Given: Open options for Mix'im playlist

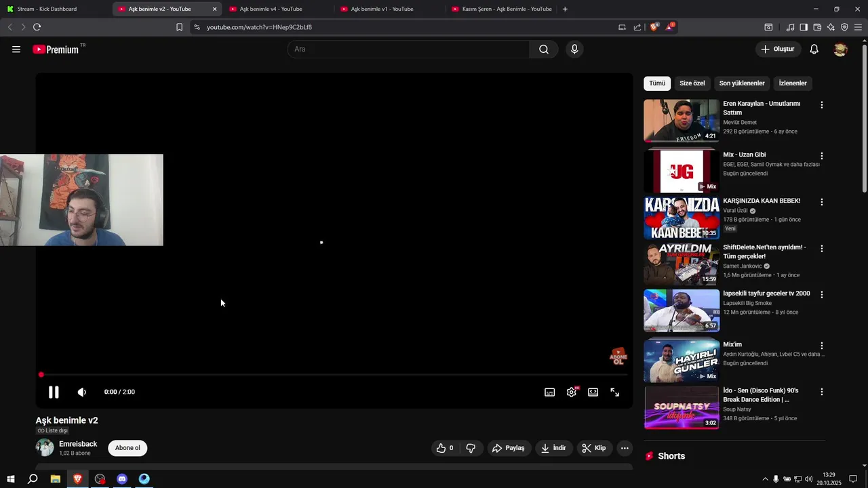Looking at the screenshot, I should 822,346.
